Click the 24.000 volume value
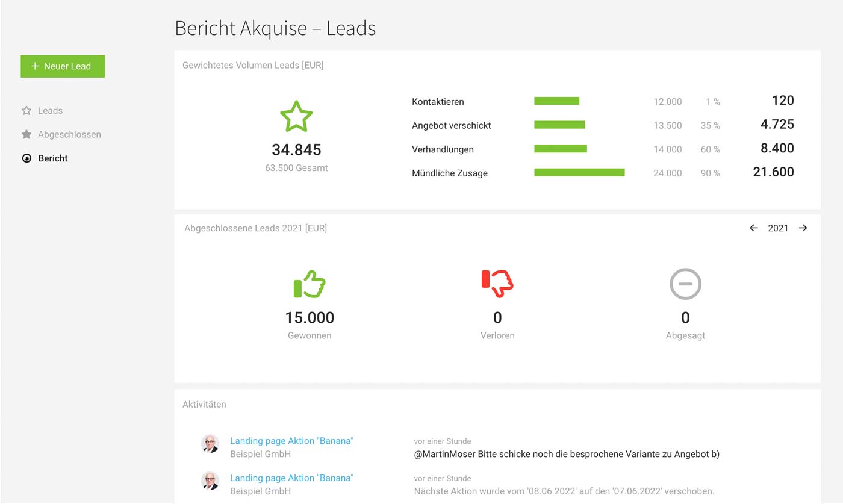Image resolution: width=843 pixels, height=504 pixels. (x=668, y=173)
